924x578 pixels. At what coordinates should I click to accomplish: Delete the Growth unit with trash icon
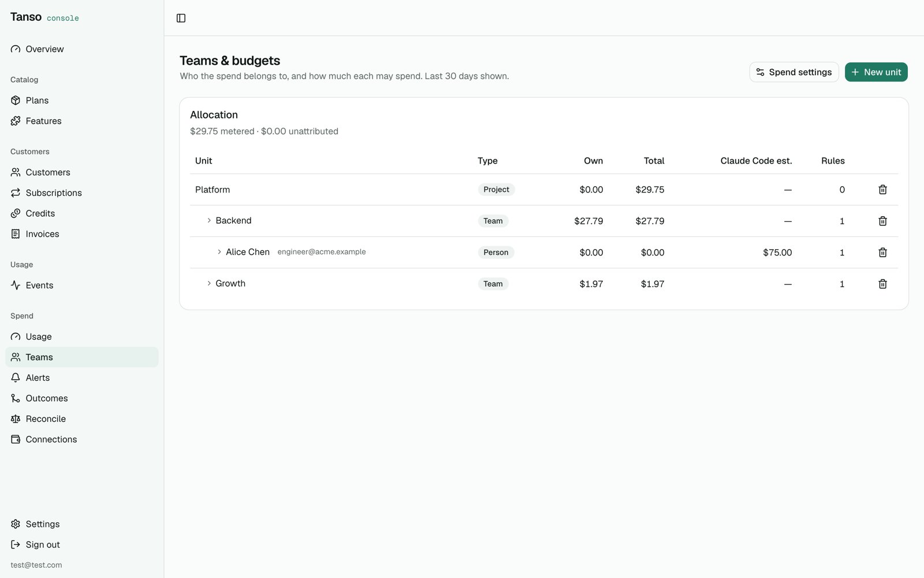tap(882, 284)
